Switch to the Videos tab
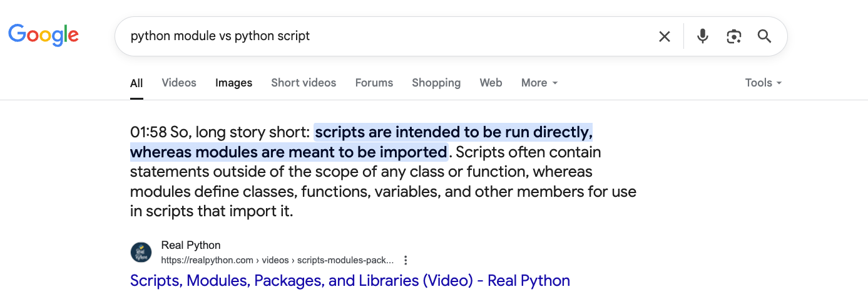 (179, 83)
